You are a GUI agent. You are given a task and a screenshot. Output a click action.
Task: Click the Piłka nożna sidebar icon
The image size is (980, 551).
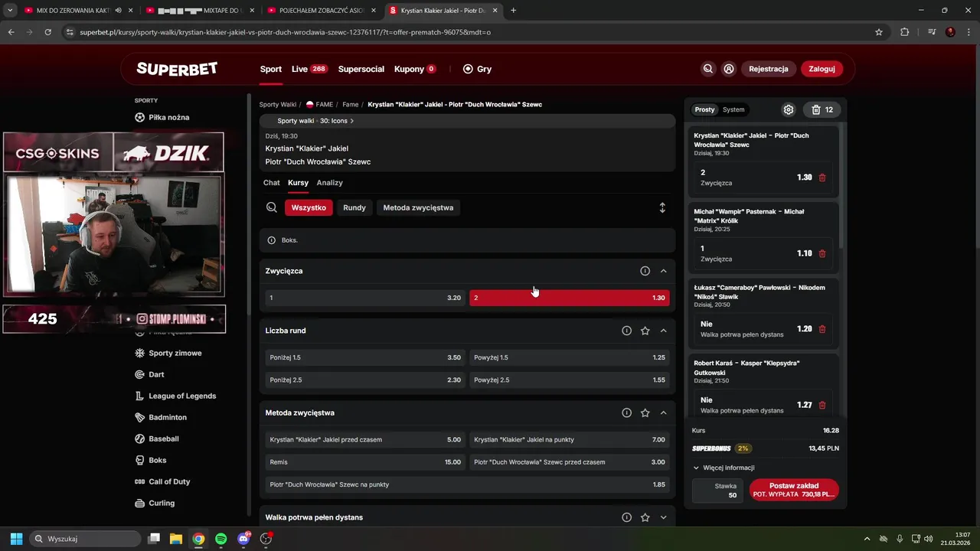[x=139, y=117]
